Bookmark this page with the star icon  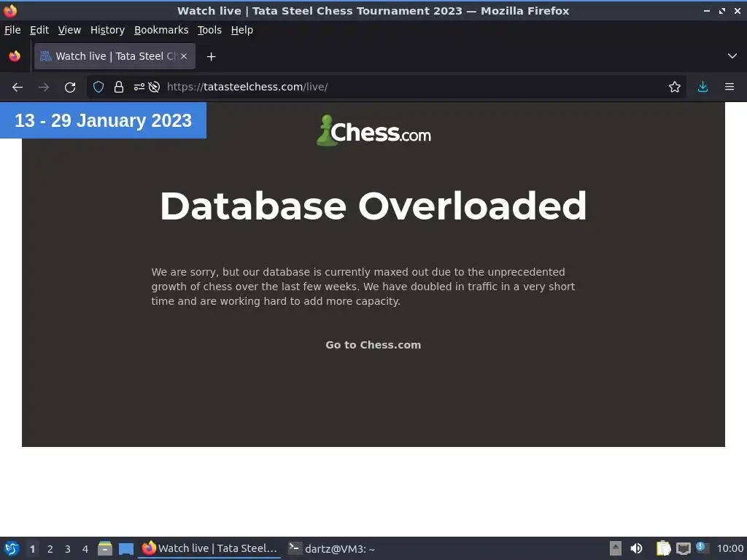675,87
